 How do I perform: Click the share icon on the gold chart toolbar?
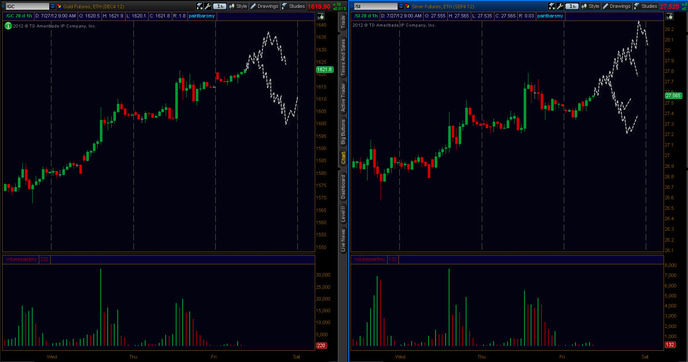[x=200, y=6]
